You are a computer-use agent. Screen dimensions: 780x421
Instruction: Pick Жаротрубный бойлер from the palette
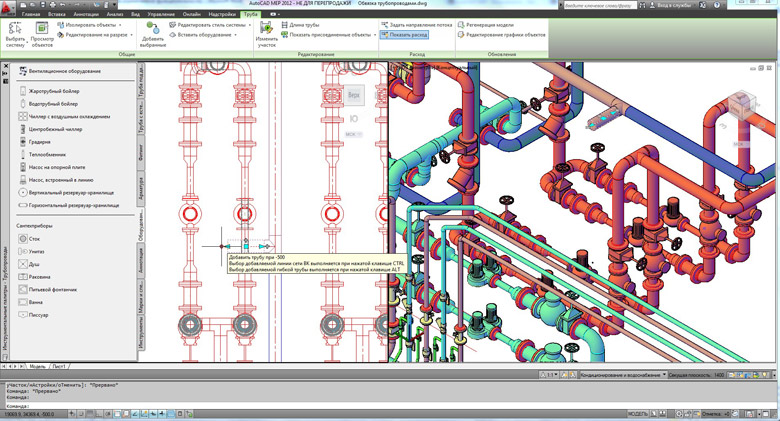click(49, 91)
